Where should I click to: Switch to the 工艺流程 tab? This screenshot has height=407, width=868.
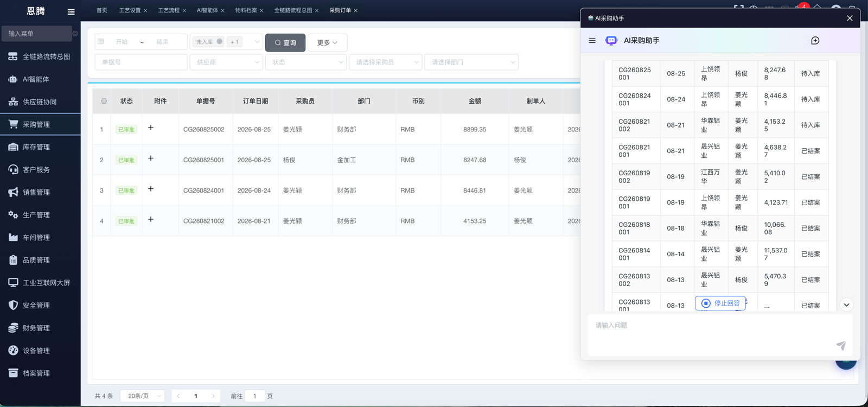click(x=169, y=10)
